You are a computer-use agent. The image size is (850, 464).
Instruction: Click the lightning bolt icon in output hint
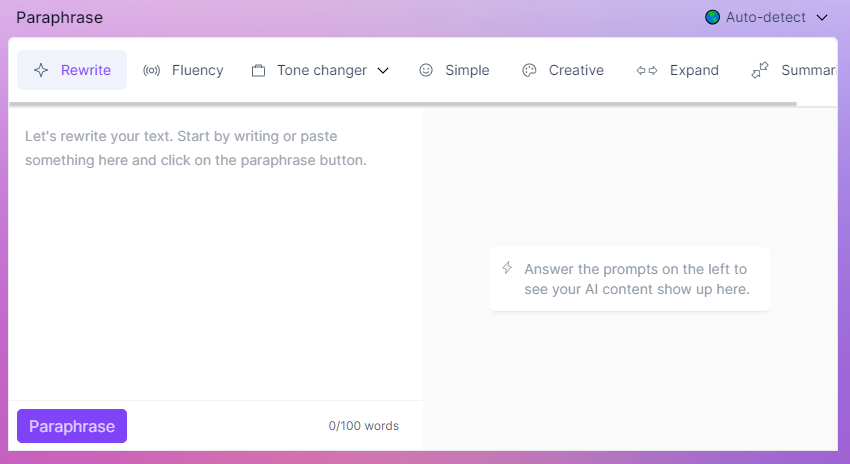[x=507, y=268]
